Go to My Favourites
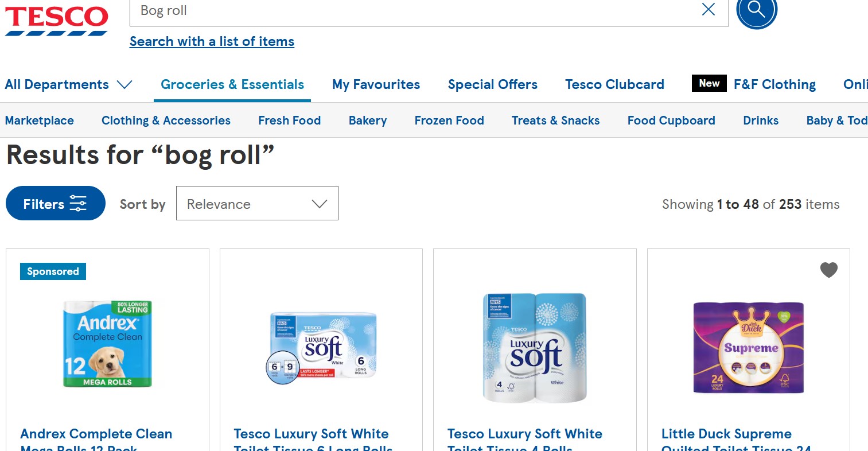Viewport: 868px width, 451px height. [376, 84]
